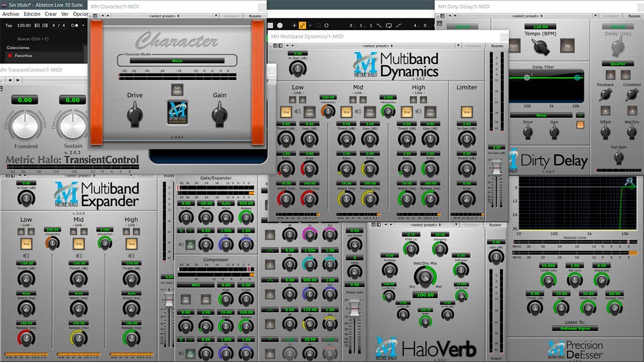Screen dimensions: 644x362
Task: Open the Archivo menu in Ableton
Action: point(11,14)
